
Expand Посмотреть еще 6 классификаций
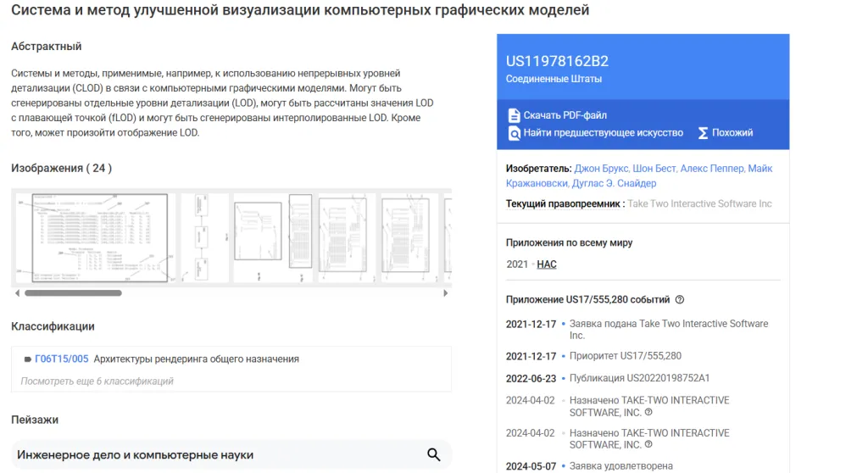[97, 381]
